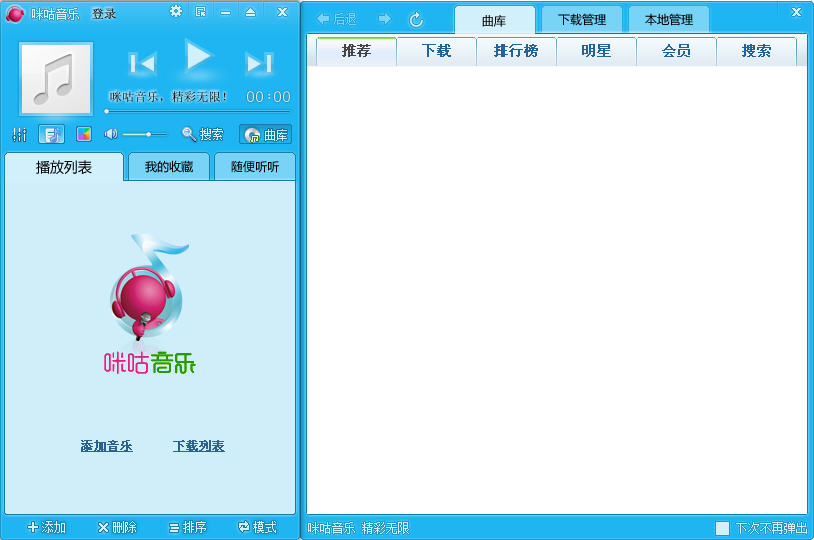Click the 00:00 time display
The image size is (814, 540).
268,97
